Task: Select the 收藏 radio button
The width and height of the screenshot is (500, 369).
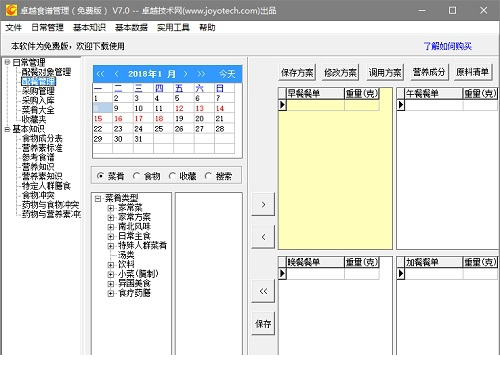Action: point(172,176)
